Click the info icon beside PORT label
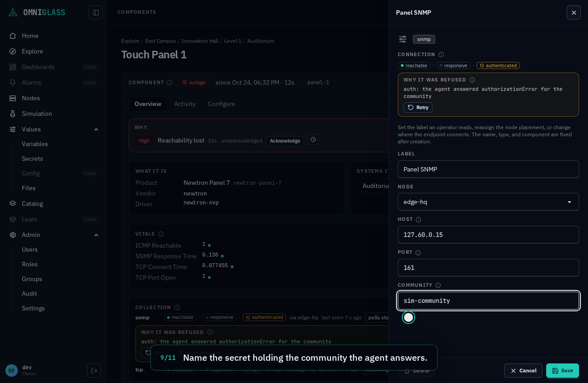 click(x=418, y=253)
